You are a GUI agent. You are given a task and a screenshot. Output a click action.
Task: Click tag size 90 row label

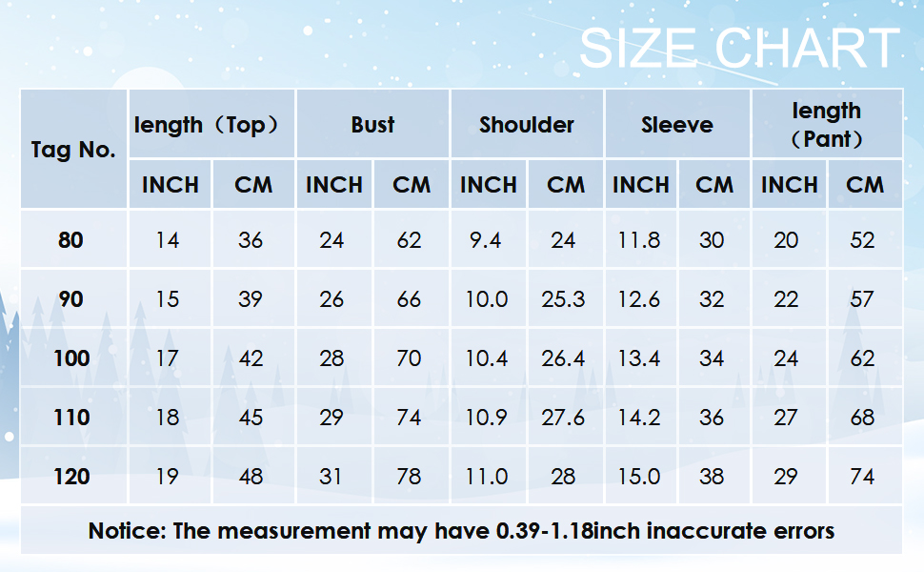point(70,299)
